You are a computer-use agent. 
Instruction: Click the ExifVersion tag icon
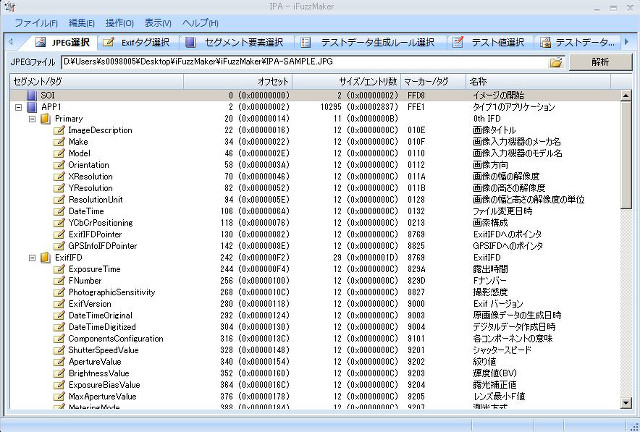click(x=59, y=304)
